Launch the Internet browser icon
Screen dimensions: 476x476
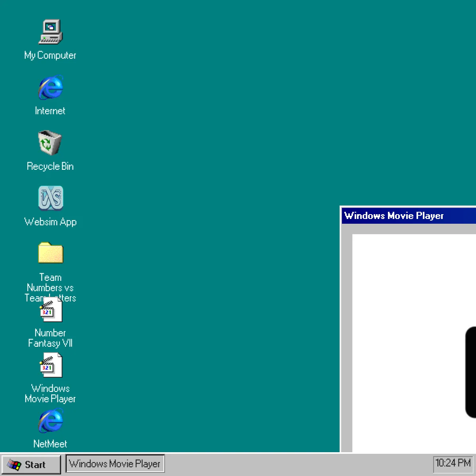tap(50, 87)
